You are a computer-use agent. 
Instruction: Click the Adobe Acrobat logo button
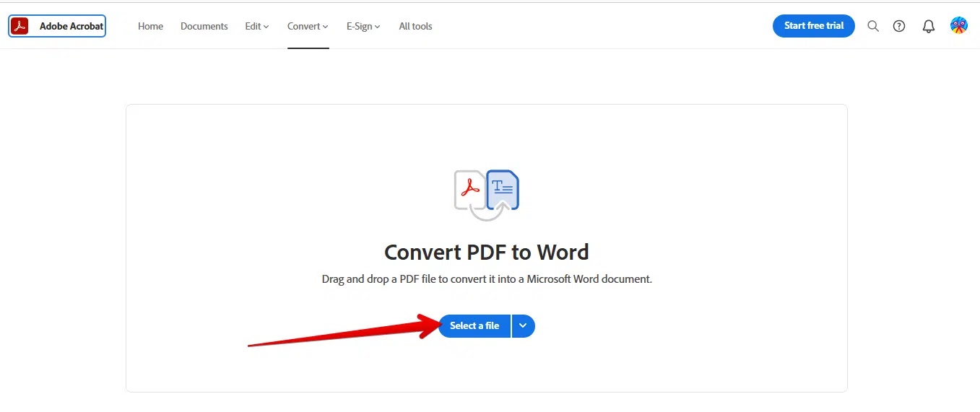[x=57, y=26]
